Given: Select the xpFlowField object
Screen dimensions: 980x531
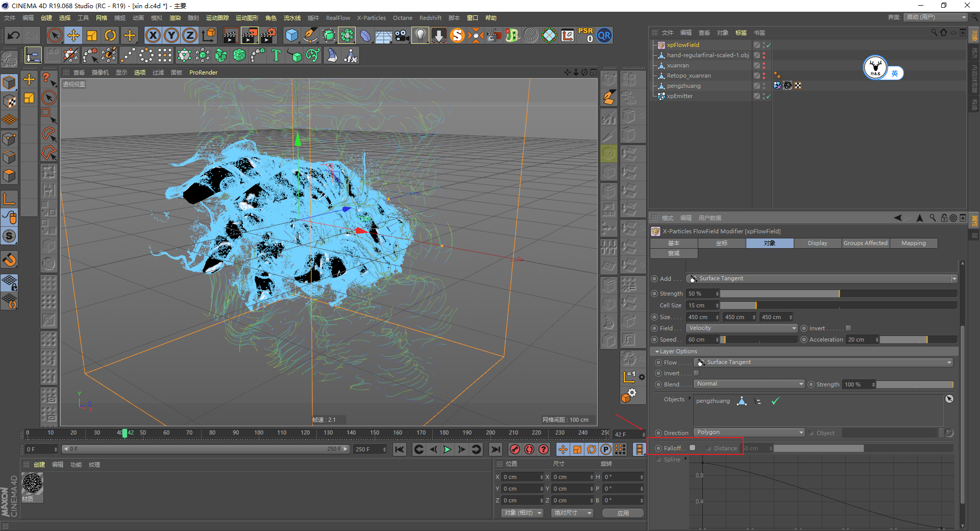Looking at the screenshot, I should (683, 45).
